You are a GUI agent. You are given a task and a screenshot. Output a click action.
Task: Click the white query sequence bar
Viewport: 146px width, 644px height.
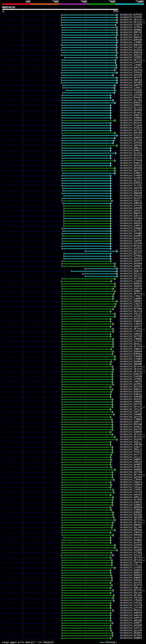[60, 9]
